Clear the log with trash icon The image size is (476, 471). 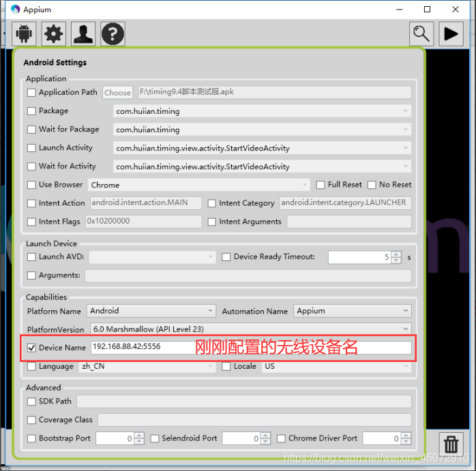click(x=451, y=444)
